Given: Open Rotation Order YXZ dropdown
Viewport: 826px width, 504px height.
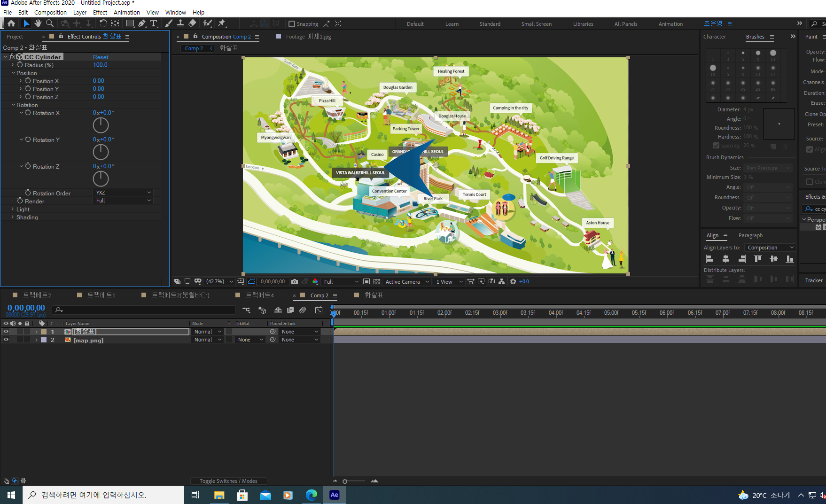Looking at the screenshot, I should pyautogui.click(x=123, y=193).
